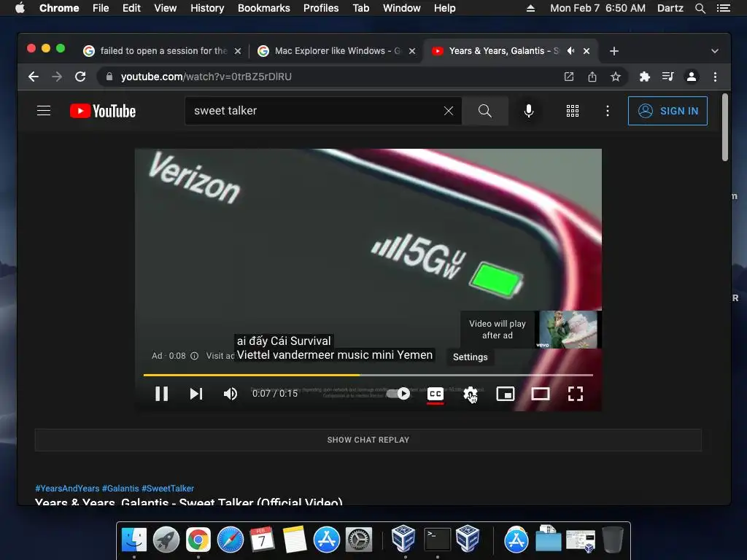Open Chrome extensions puzzle icon
The width and height of the screenshot is (747, 560).
[x=645, y=77]
